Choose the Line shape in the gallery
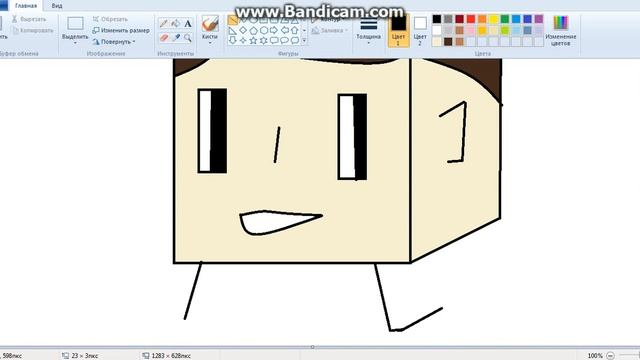The height and width of the screenshot is (360, 640). point(233,20)
